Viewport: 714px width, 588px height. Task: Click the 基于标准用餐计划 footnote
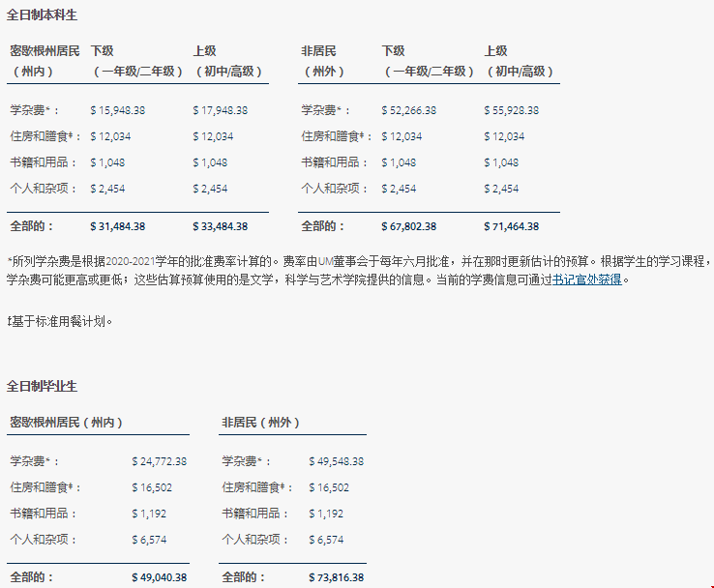click(x=60, y=320)
